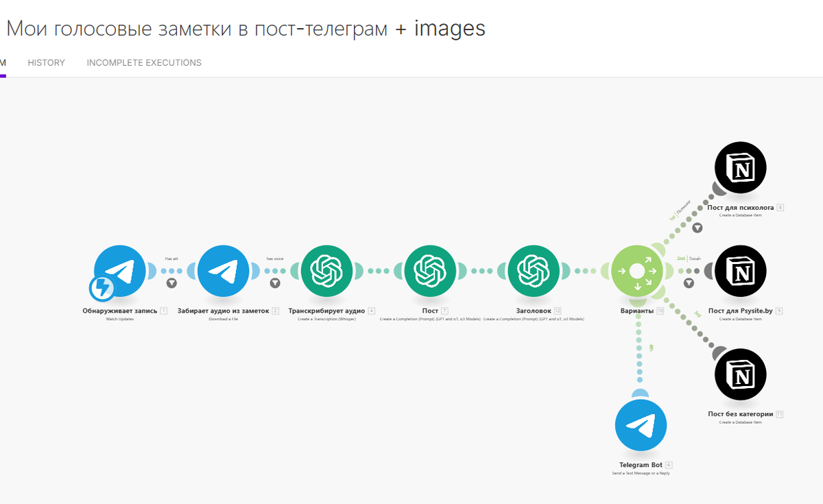Edit the Has att filter funnel icon
Image resolution: width=823 pixels, height=504 pixels.
click(171, 283)
